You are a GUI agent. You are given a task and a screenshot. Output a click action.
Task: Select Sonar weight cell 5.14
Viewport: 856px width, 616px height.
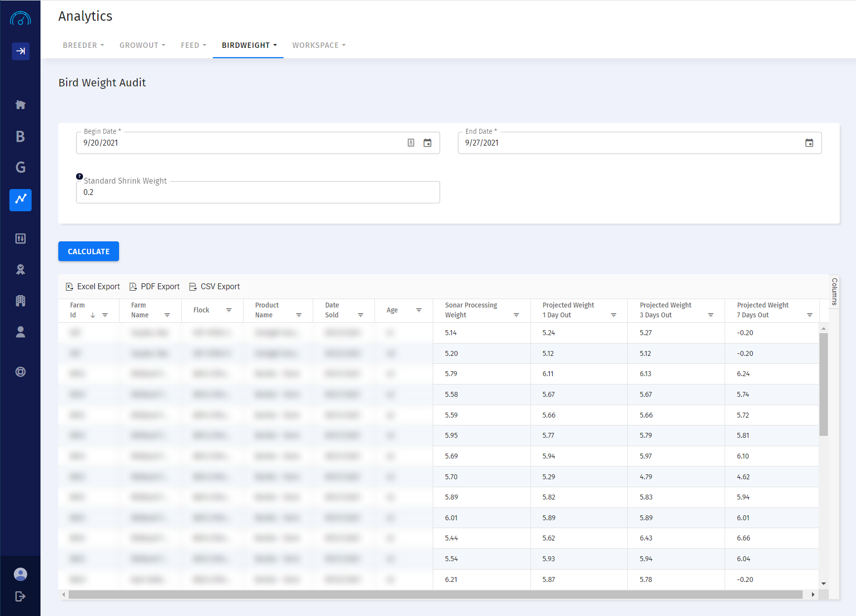(x=482, y=333)
